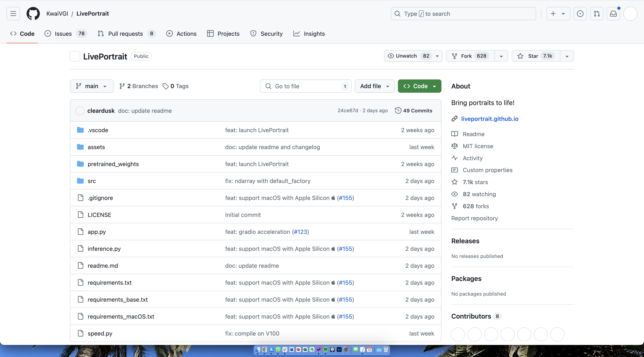Open the liveportrait.github.io link

[490, 119]
